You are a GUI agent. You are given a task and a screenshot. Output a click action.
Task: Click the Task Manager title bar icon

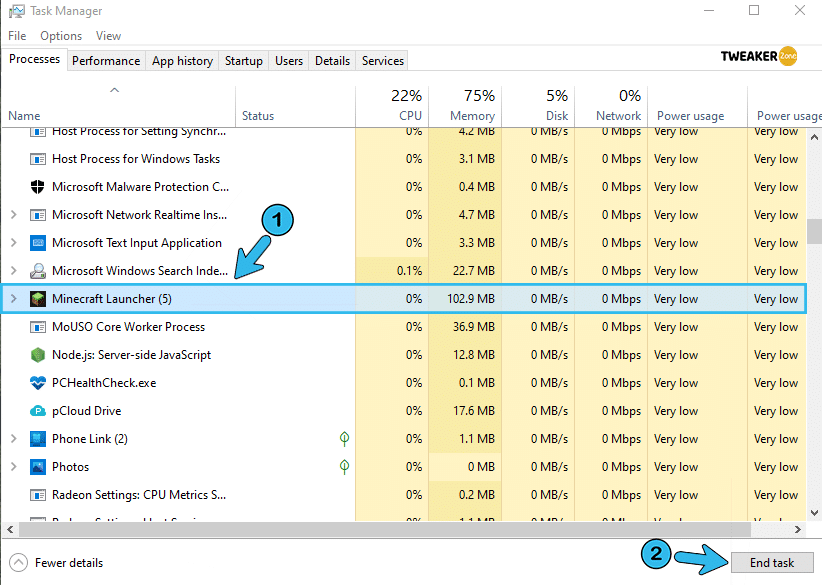pos(16,11)
